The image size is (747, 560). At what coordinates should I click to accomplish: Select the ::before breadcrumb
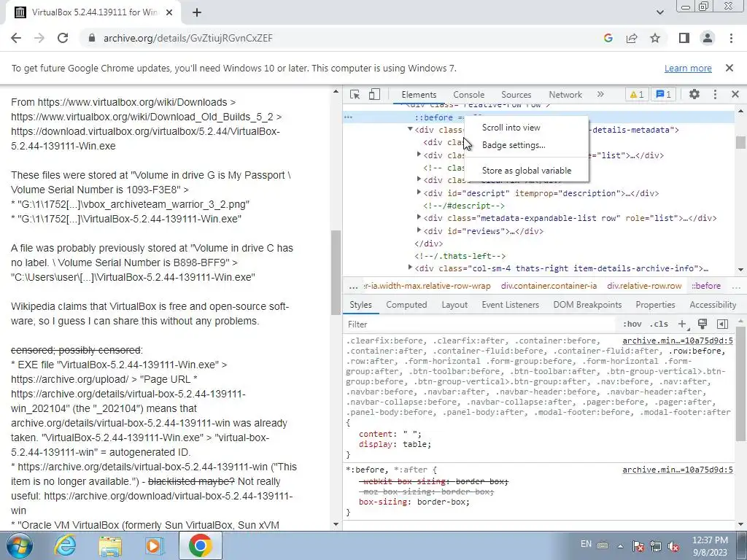pos(706,286)
